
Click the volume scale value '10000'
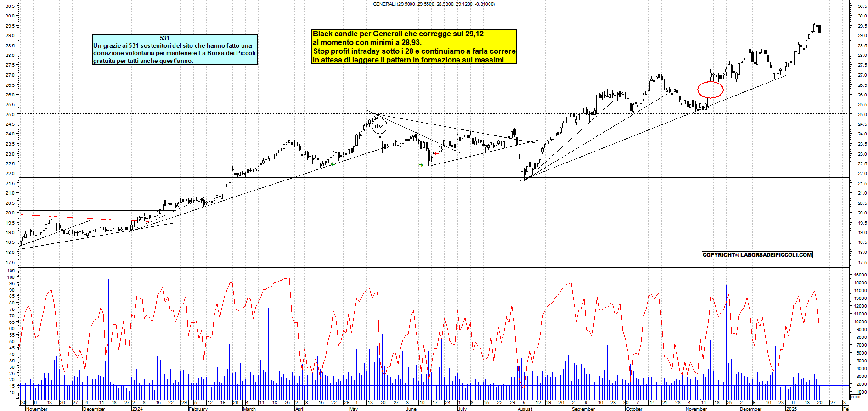pyautogui.click(x=860, y=322)
